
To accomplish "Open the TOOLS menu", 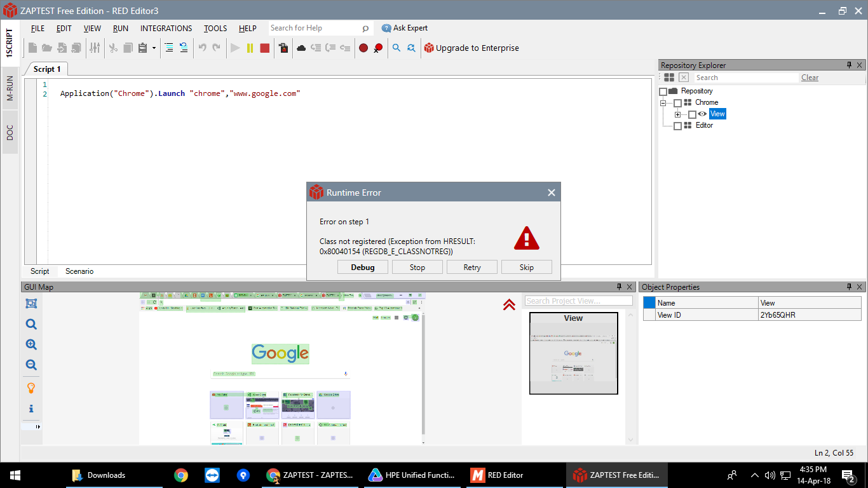I will (x=215, y=29).
